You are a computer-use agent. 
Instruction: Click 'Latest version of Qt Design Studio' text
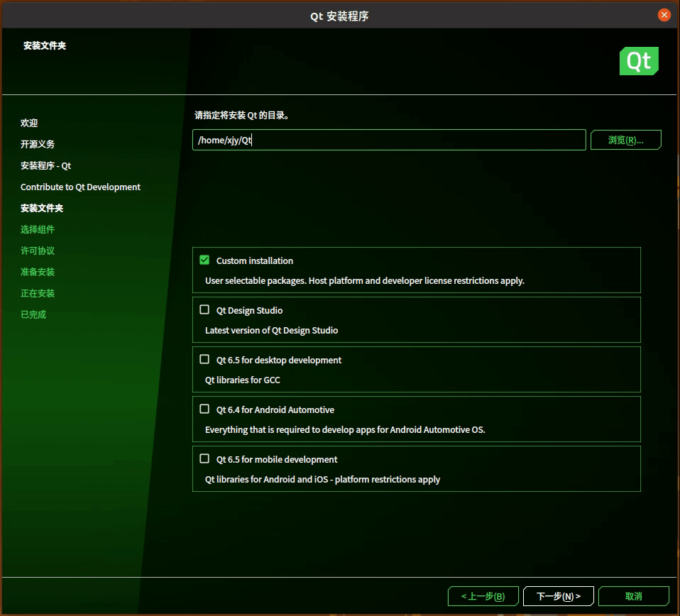click(x=271, y=330)
